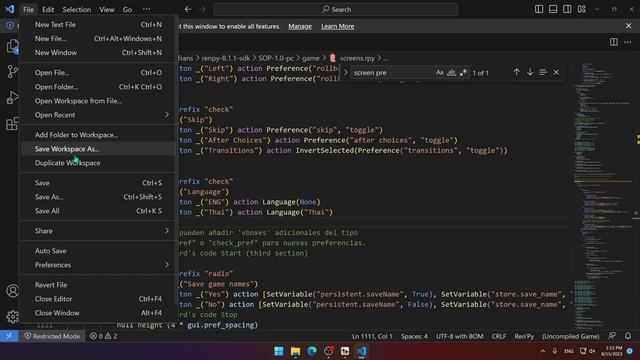Viewport: 640px width, 360px height.
Task: Go forward with the navigation arrow
Action: 203,9
